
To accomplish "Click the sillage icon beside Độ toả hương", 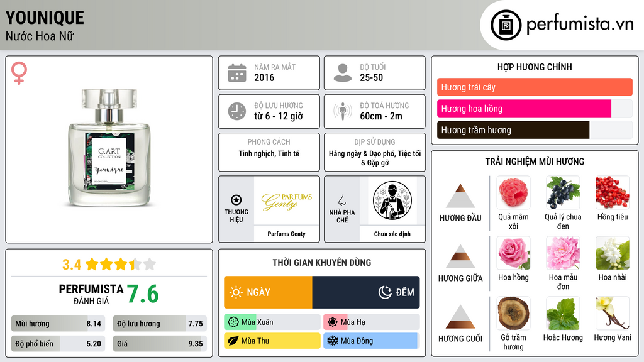I will (343, 111).
